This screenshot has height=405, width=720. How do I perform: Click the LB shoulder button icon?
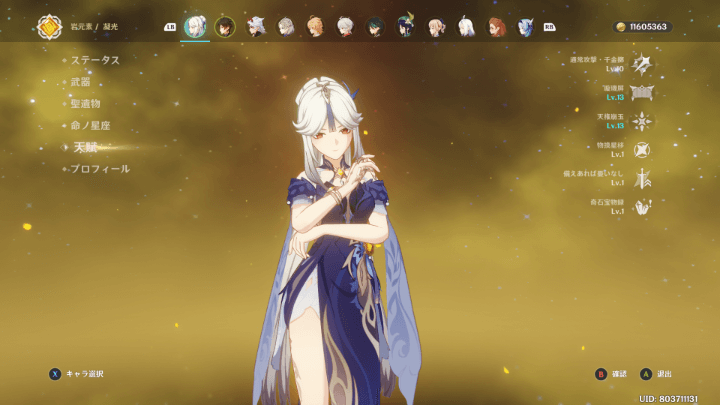tap(170, 27)
